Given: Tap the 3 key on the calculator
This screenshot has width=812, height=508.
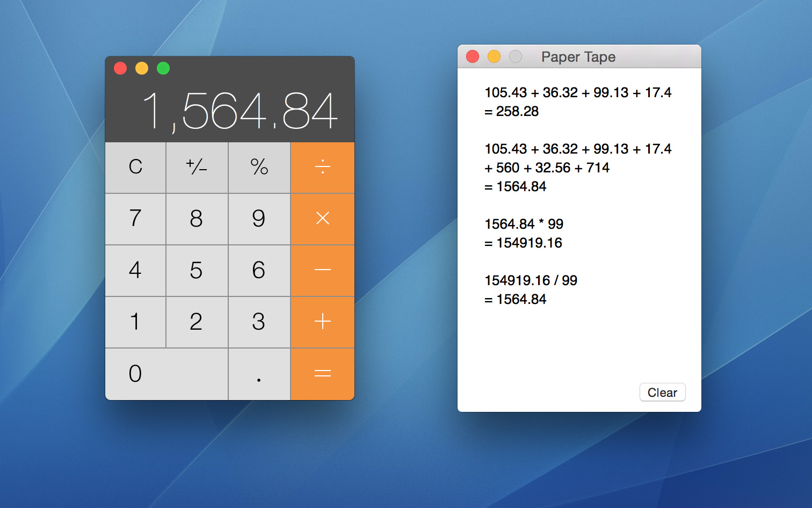Looking at the screenshot, I should point(259,322).
